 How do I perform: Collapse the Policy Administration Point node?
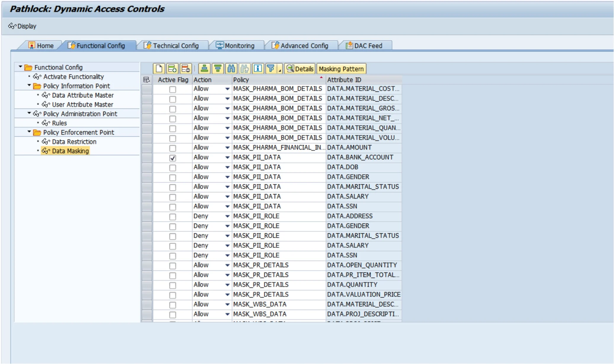tap(29, 113)
